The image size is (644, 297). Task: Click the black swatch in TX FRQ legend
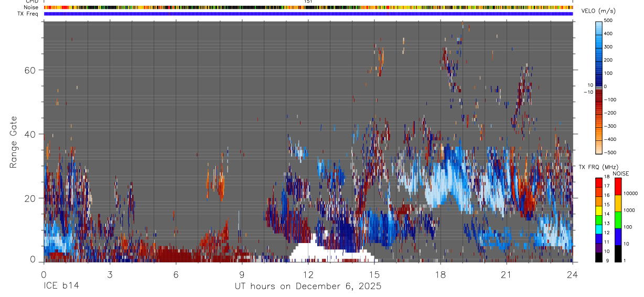click(599, 257)
